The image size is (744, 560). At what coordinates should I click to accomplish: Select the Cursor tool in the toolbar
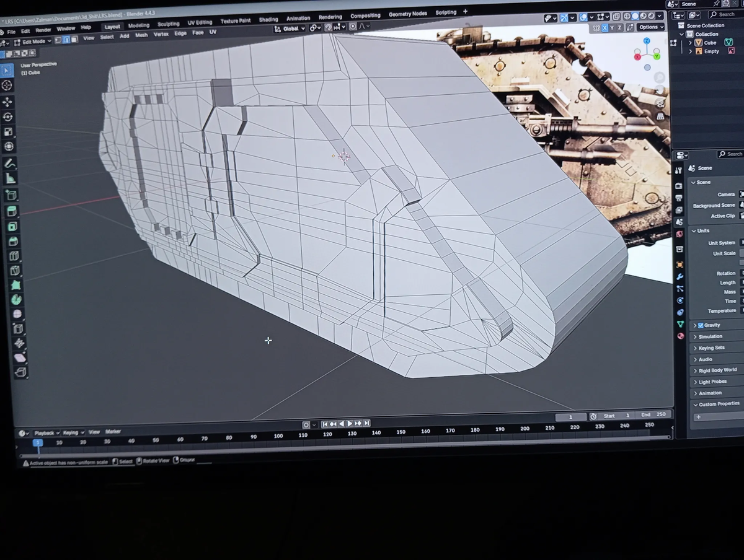7,85
